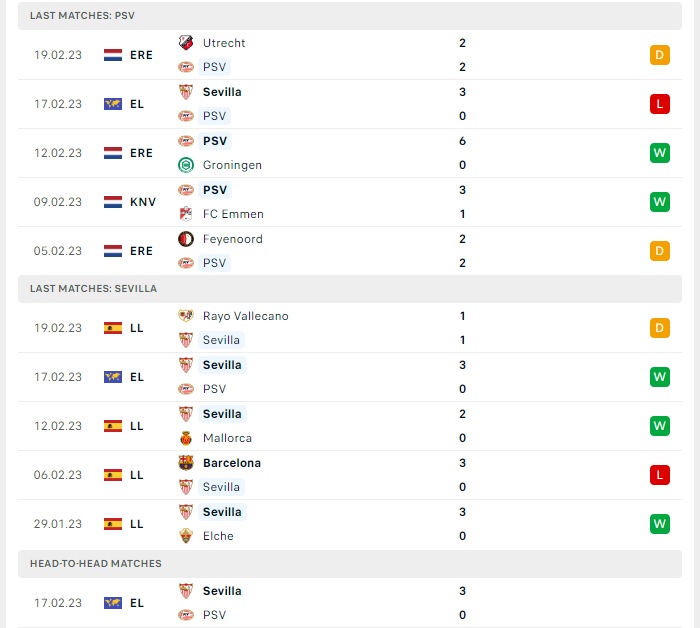Click the Barcelona club crest icon
This screenshot has width=700, height=628.
(x=186, y=463)
